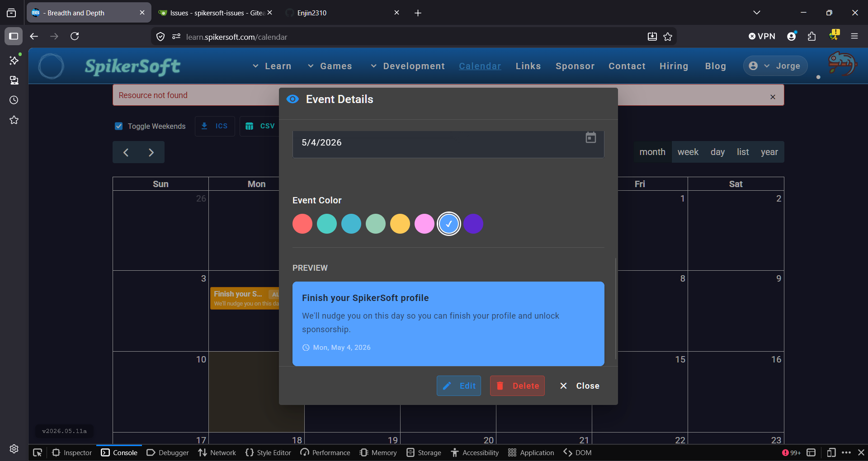Click the browser address bar URL
This screenshot has width=868, height=461.
point(236,37)
